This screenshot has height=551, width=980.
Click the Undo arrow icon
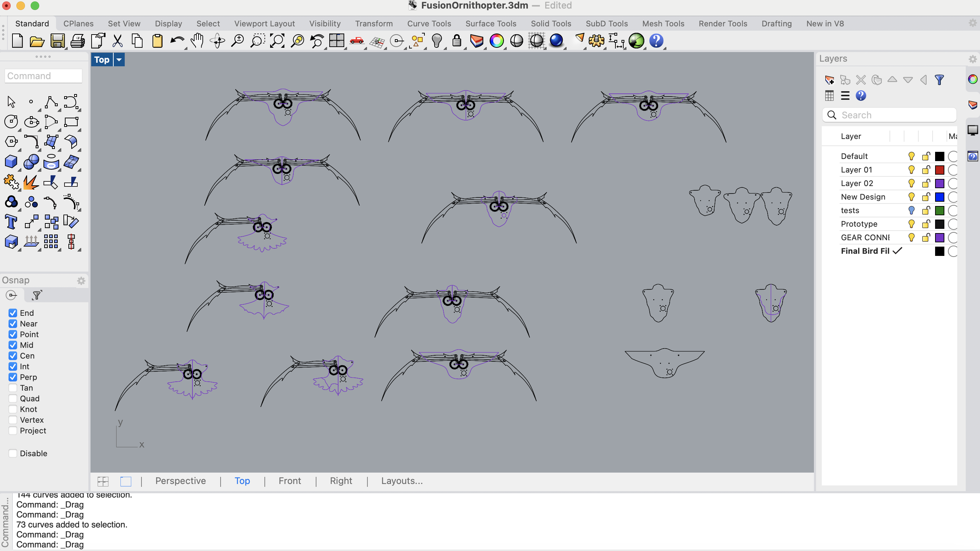[177, 41]
